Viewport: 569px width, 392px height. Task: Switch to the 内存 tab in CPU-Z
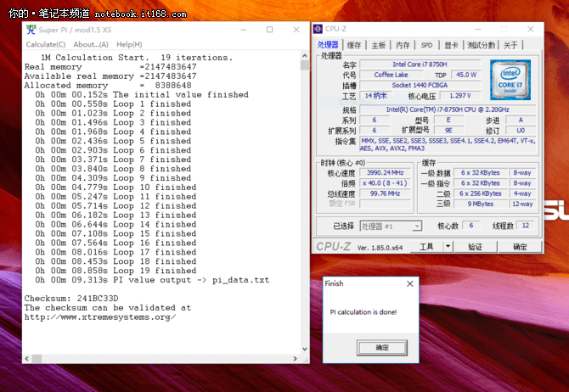point(403,45)
